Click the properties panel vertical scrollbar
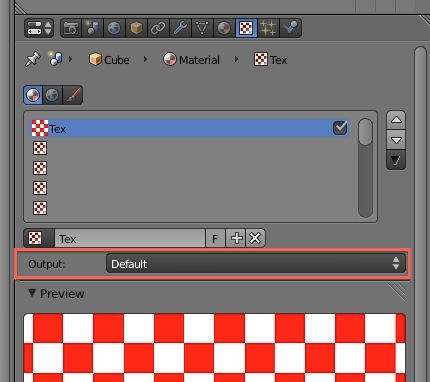This screenshot has width=430, height=382. pyautogui.click(x=421, y=213)
